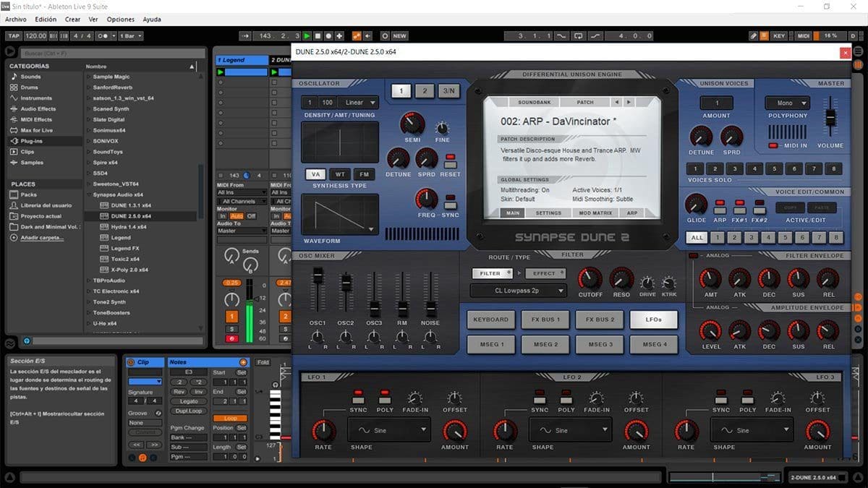Set track Monitor to Off
The height and width of the screenshot is (488, 868).
click(x=251, y=216)
